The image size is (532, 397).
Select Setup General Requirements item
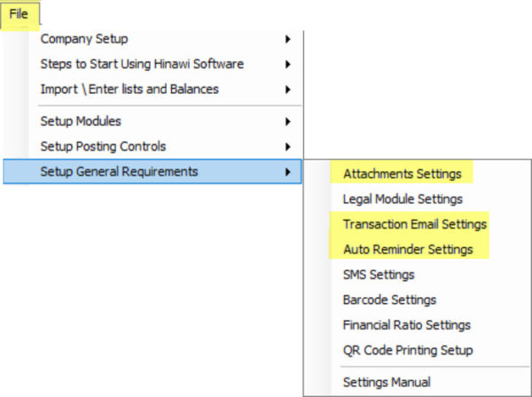coord(153,172)
